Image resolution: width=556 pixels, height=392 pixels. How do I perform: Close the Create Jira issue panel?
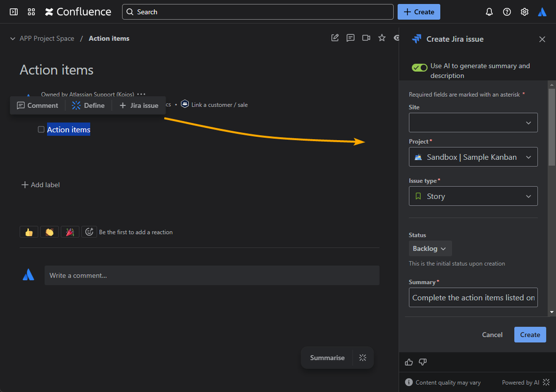(542, 39)
